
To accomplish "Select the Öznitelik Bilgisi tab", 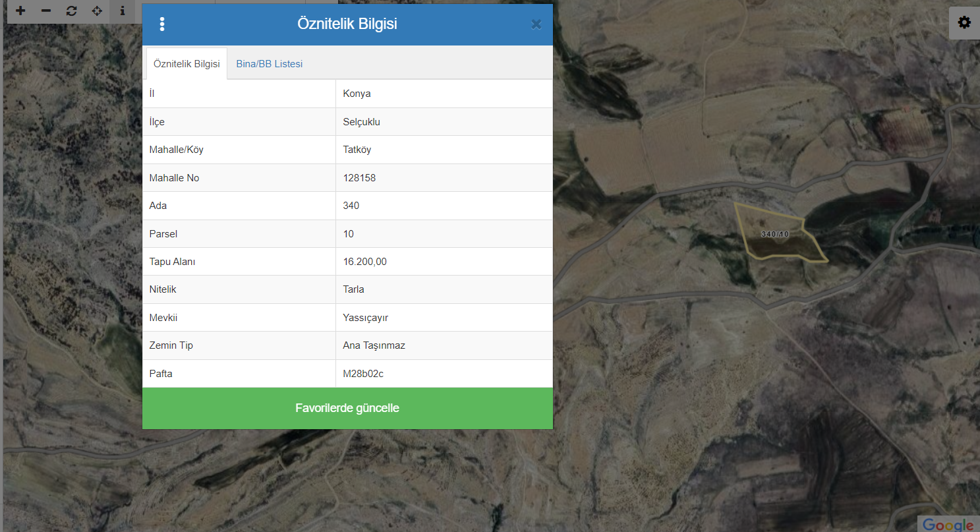I will click(x=187, y=64).
